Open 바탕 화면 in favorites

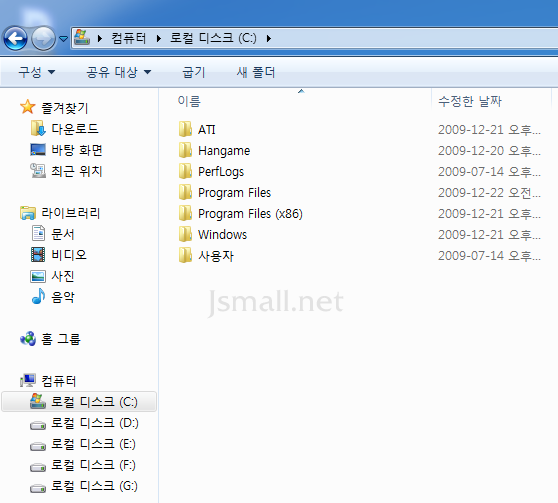77,150
